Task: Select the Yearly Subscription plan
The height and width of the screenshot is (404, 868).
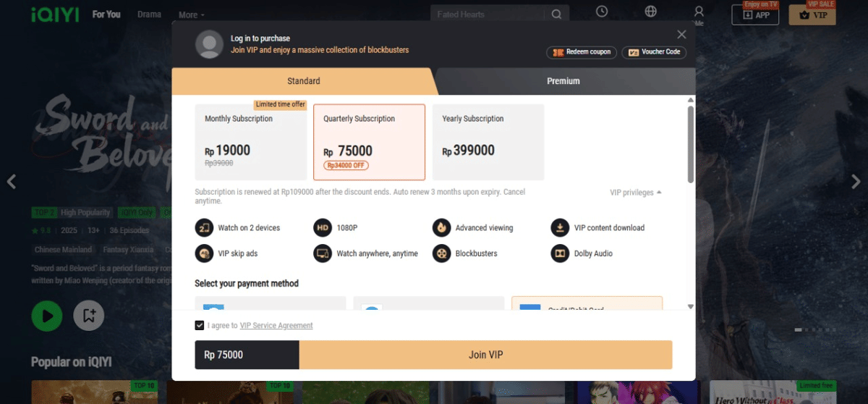Action: point(488,142)
